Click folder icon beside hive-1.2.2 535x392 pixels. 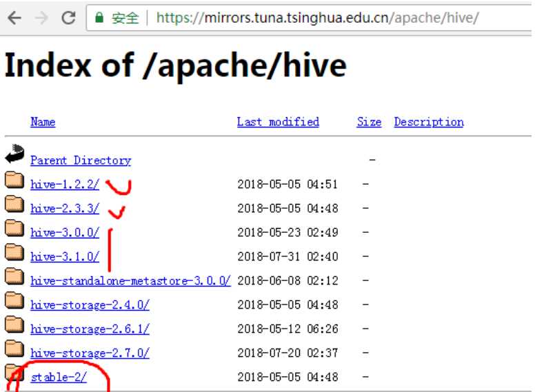14,180
